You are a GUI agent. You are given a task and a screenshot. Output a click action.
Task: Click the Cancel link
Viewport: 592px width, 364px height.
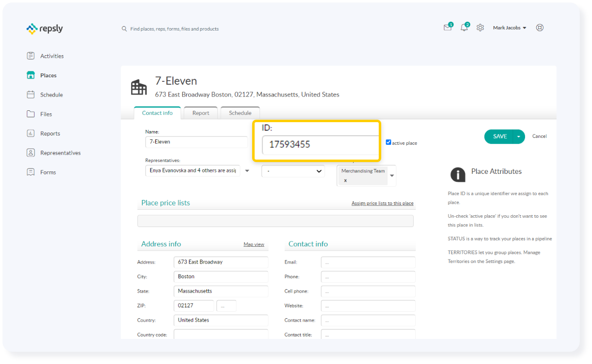(539, 136)
